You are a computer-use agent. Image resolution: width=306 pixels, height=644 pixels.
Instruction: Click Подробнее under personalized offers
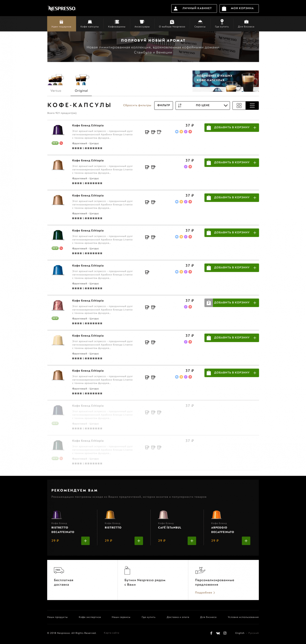tap(205, 592)
